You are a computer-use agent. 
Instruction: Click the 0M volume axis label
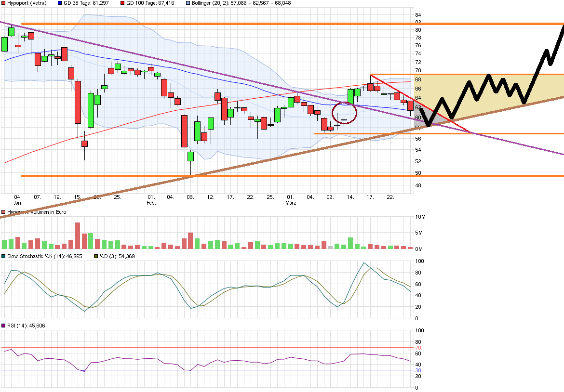pos(419,248)
